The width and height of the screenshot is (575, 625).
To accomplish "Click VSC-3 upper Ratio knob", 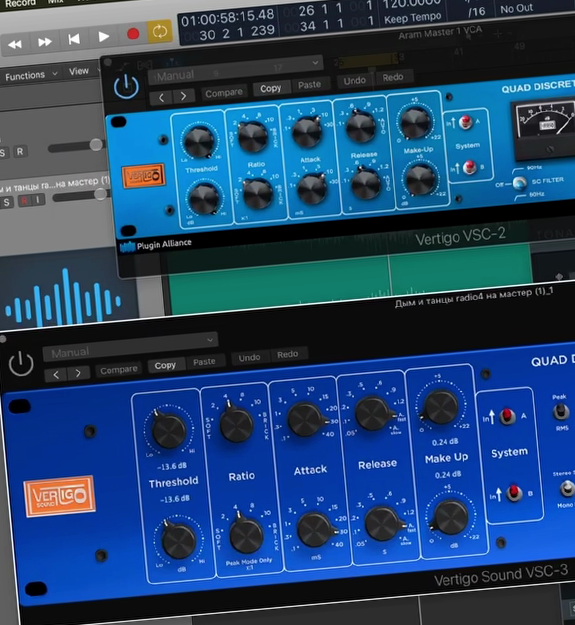I will click(237, 425).
